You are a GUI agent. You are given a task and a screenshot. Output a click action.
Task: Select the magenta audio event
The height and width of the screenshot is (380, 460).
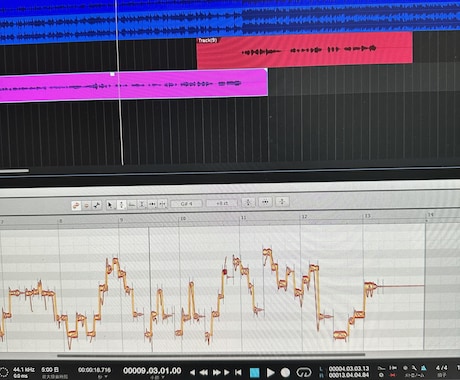133,86
